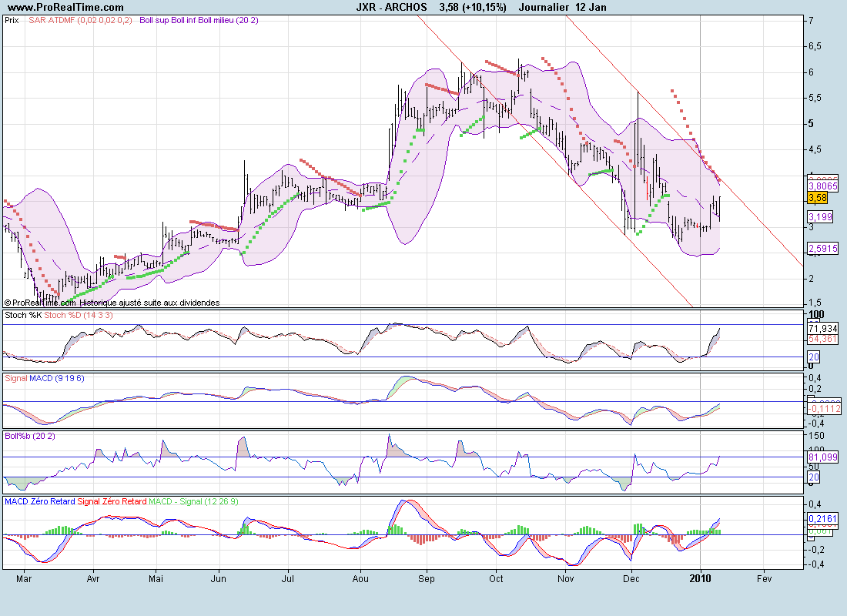The width and height of the screenshot is (847, 616).
Task: Select the SAR ATDMF (0,02 0,02 0,2) indicator label
Action: [x=80, y=20]
